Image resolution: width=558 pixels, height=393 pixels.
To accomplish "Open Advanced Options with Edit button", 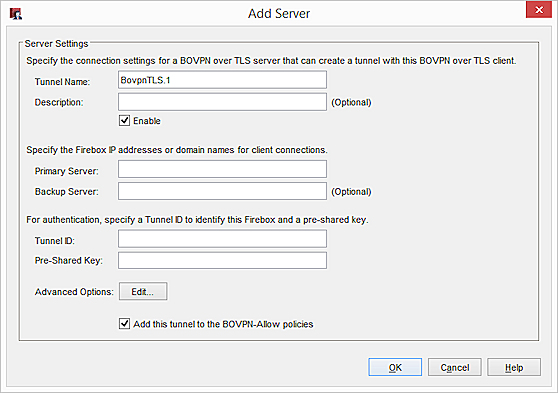I will pyautogui.click(x=143, y=292).
